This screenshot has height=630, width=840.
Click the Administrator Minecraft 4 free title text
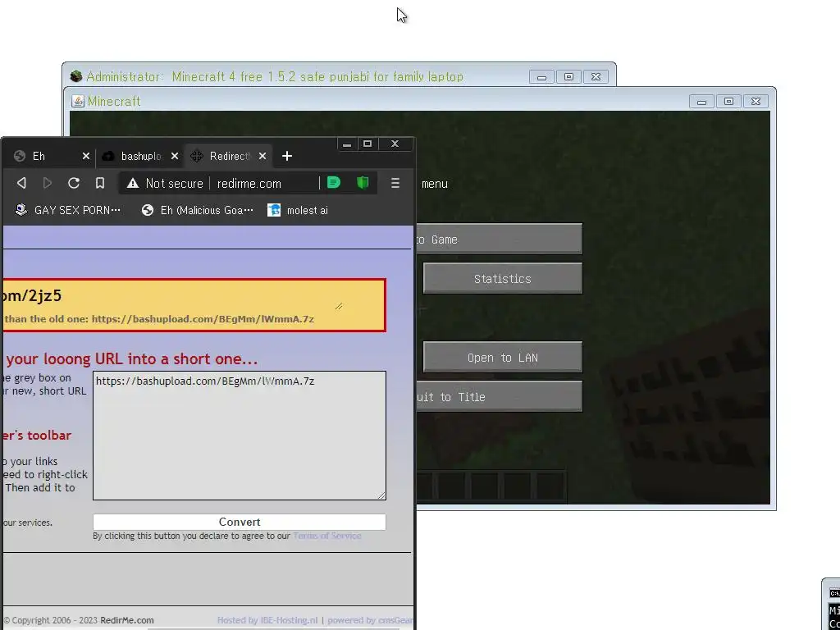275,76
